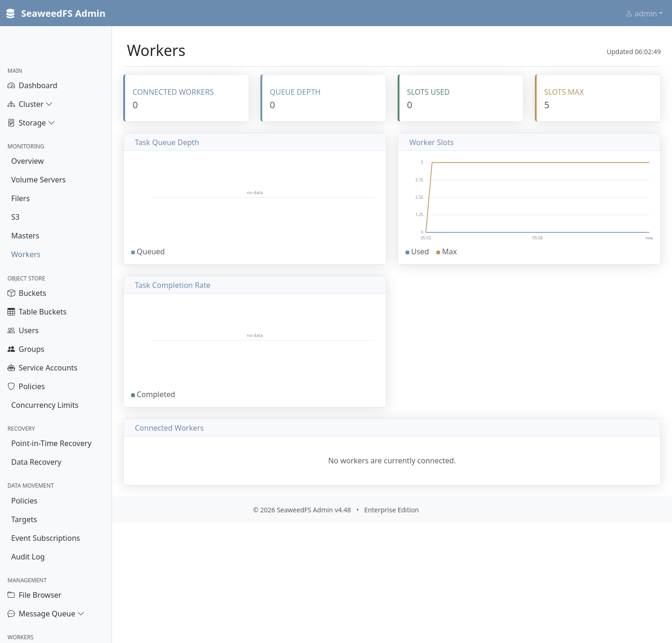Click the Users people icon
This screenshot has height=643, width=672.
point(11,330)
